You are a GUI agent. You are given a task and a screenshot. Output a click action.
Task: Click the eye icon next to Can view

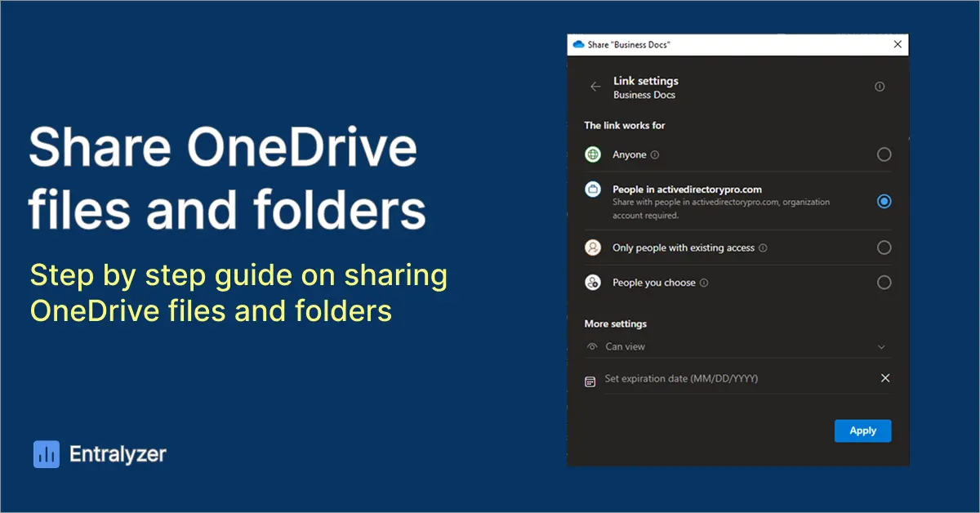pyautogui.click(x=592, y=346)
